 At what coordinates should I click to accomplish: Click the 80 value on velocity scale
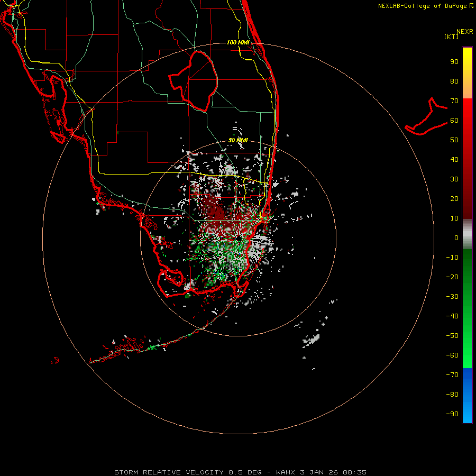454,81
